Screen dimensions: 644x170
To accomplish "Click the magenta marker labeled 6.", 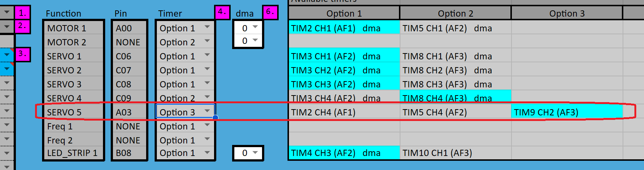I will 270,12.
